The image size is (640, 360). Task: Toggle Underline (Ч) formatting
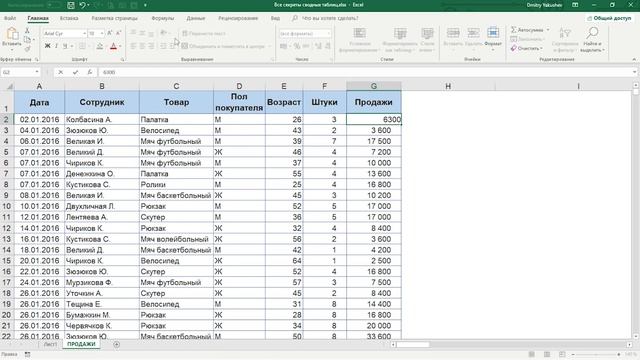coord(65,46)
